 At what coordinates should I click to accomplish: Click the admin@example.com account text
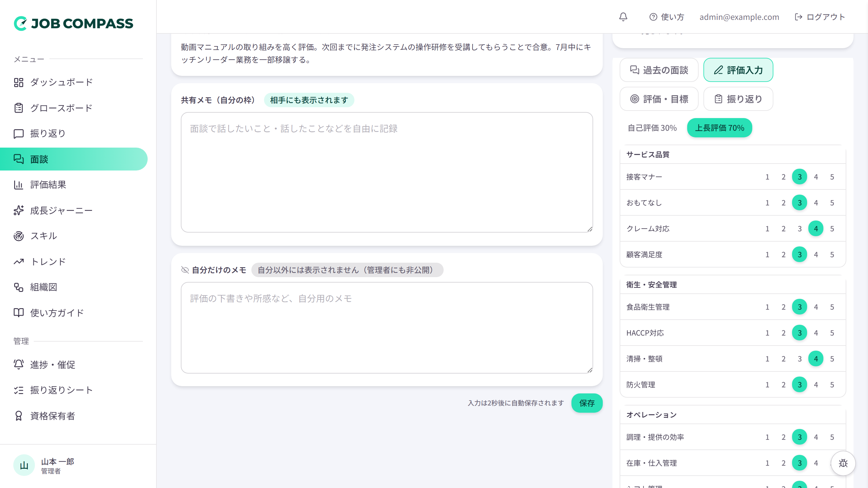tap(739, 17)
